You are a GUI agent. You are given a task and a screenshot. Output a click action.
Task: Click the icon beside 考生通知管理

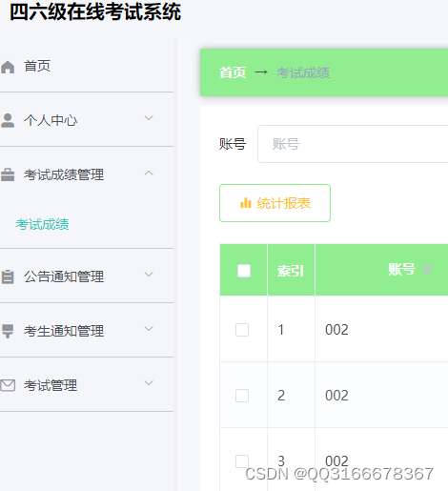8,331
